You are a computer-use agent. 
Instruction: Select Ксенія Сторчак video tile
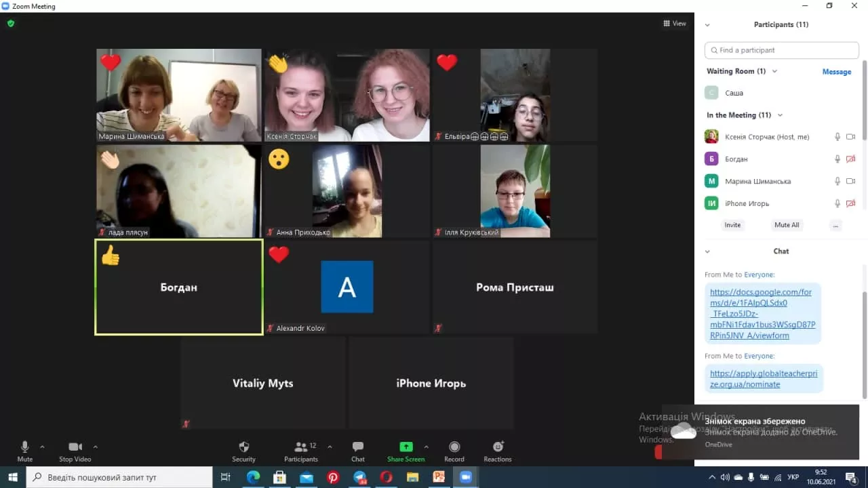[x=347, y=95]
